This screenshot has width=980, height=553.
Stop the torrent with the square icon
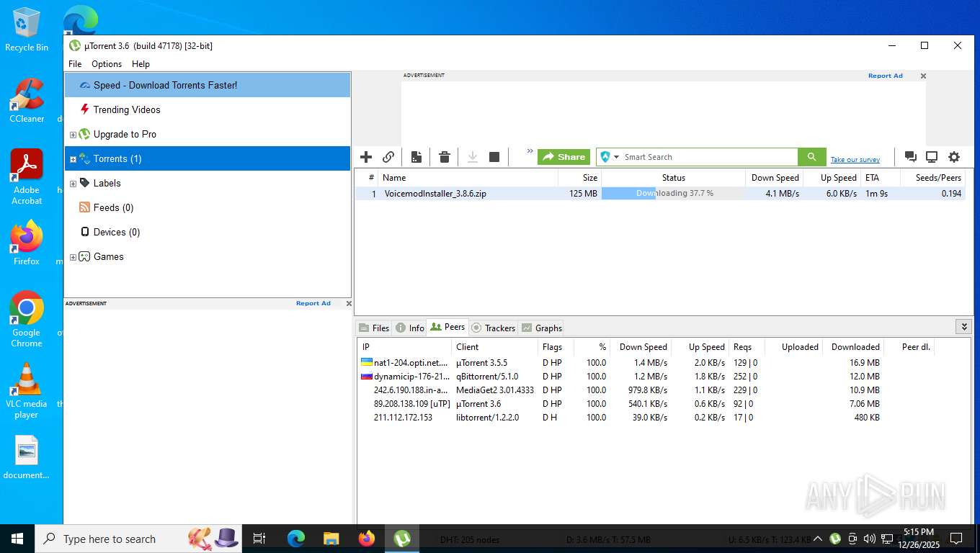(494, 157)
